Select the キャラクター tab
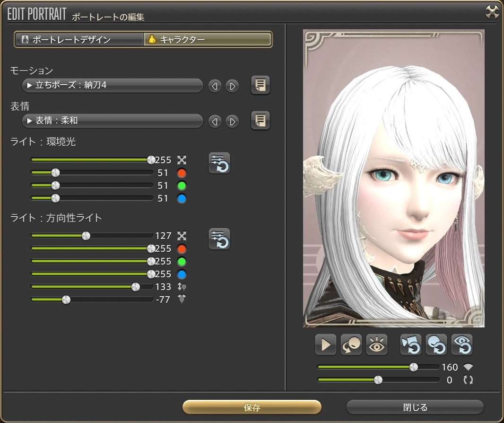 pyautogui.click(x=208, y=40)
